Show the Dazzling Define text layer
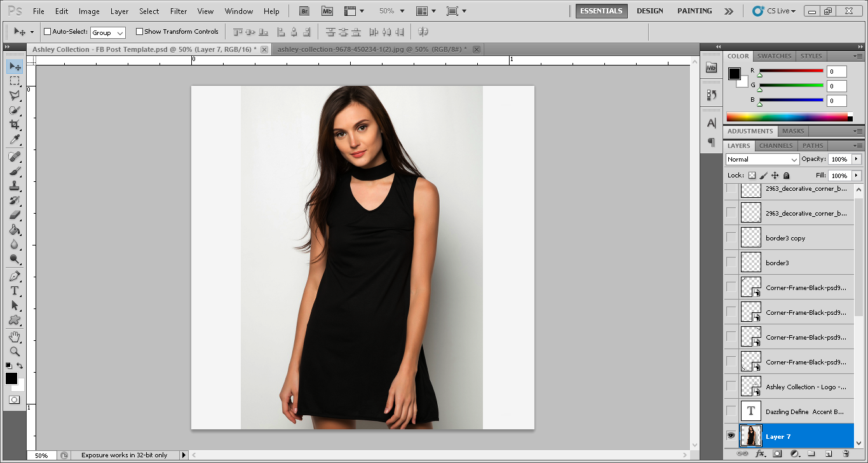 click(731, 411)
